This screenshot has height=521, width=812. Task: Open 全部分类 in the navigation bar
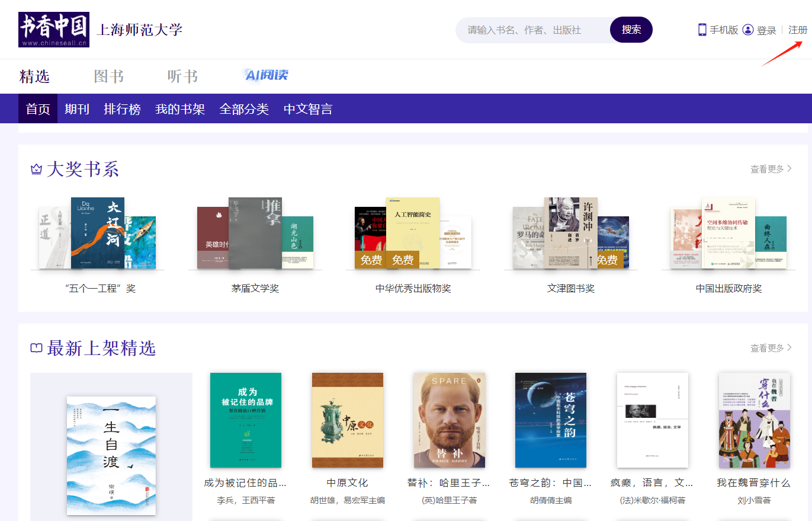pos(244,109)
